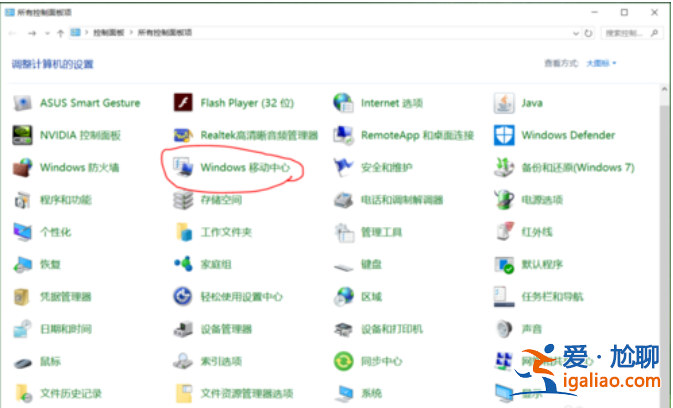Click the vertical scrollbar track
This screenshot has width=673, height=408.
[x=664, y=257]
